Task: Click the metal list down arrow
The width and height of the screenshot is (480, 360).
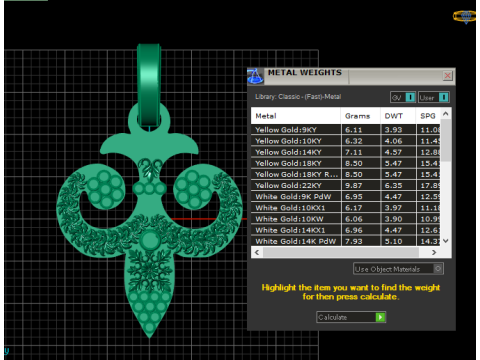Action: coord(446,241)
